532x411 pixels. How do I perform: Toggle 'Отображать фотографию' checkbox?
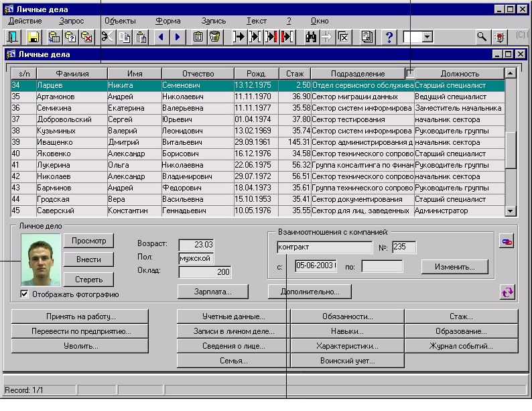coord(24,294)
